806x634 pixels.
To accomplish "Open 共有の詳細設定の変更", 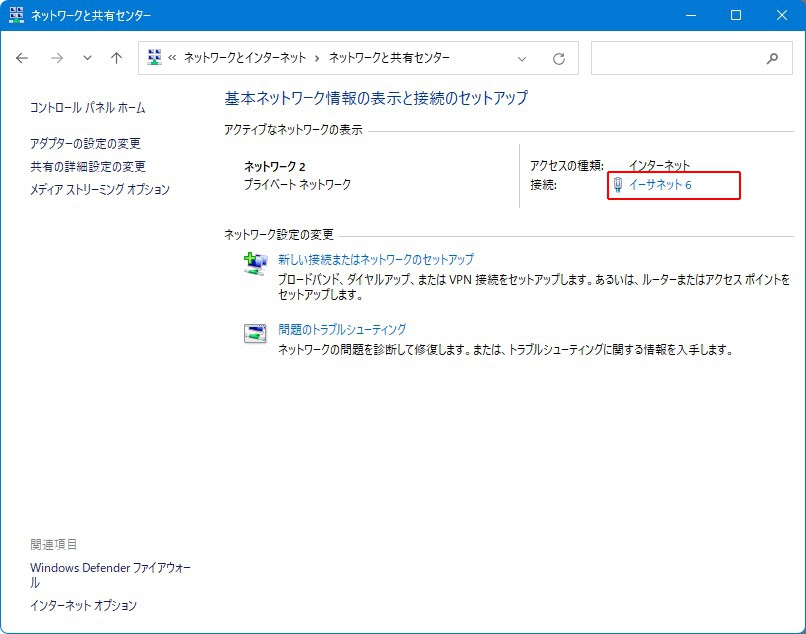I will [88, 167].
